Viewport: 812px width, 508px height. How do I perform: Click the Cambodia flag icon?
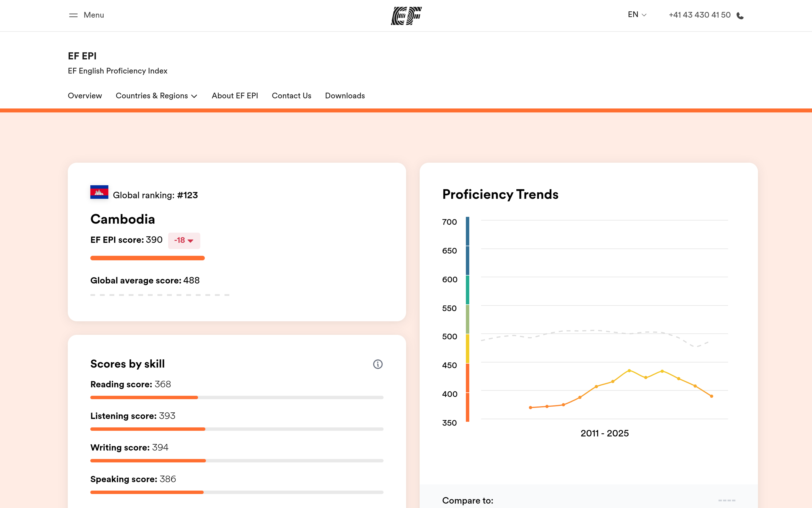click(99, 192)
